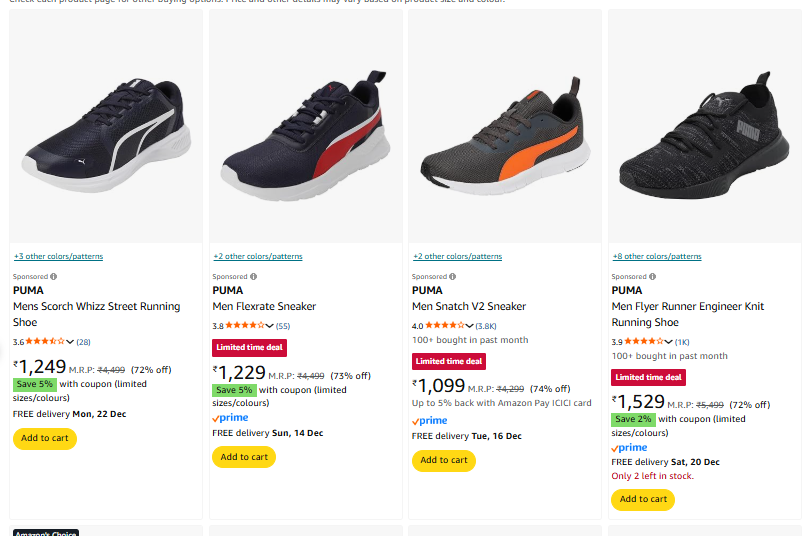
Task: Open '+3 other colors/patterns' link
Action: pyautogui.click(x=58, y=257)
